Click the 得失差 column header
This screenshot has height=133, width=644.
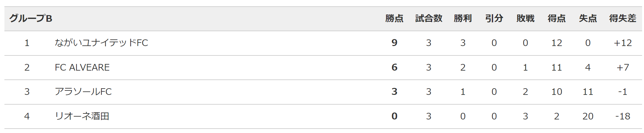(x=623, y=19)
